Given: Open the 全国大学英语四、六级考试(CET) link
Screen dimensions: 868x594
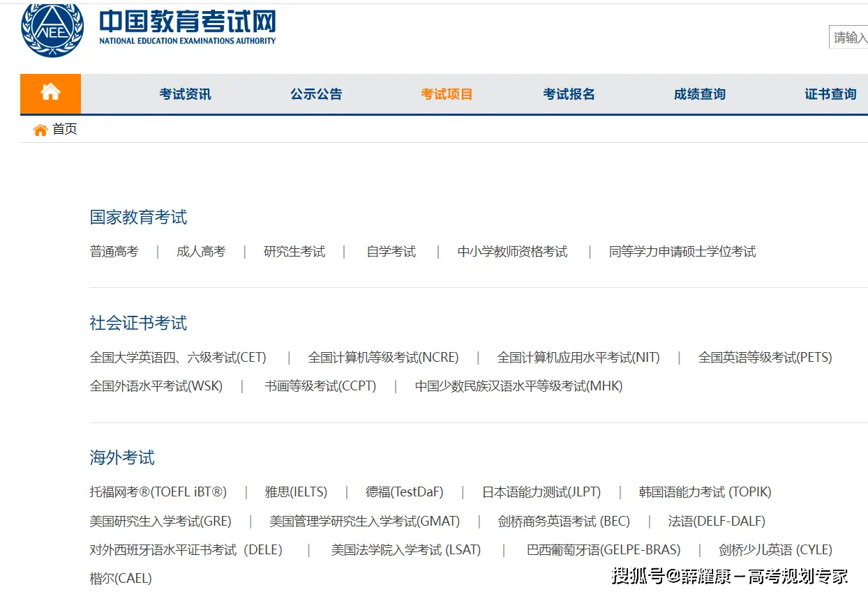Looking at the screenshot, I should click(x=178, y=357).
